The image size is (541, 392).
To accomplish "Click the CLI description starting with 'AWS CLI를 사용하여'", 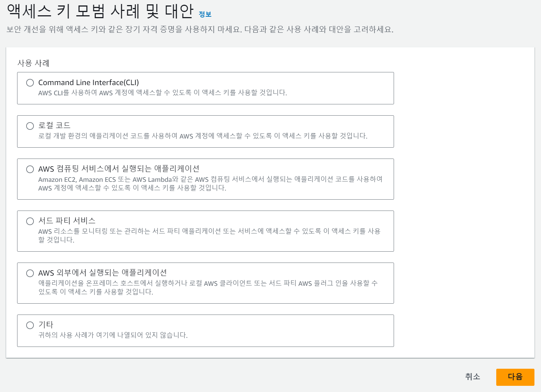I will click(163, 93).
